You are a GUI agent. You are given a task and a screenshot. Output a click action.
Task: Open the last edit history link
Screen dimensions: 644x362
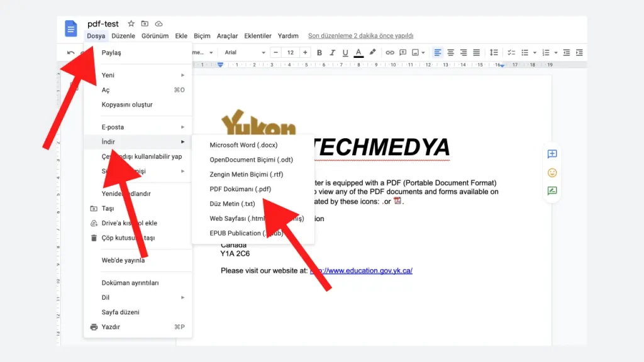click(x=360, y=36)
